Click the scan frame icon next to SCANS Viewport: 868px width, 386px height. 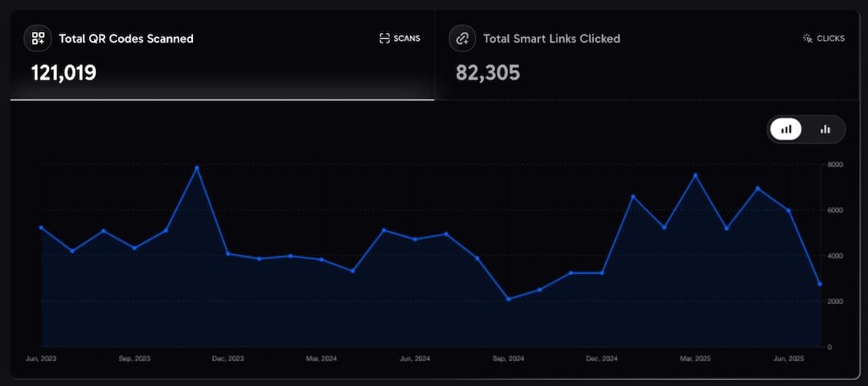coord(384,39)
